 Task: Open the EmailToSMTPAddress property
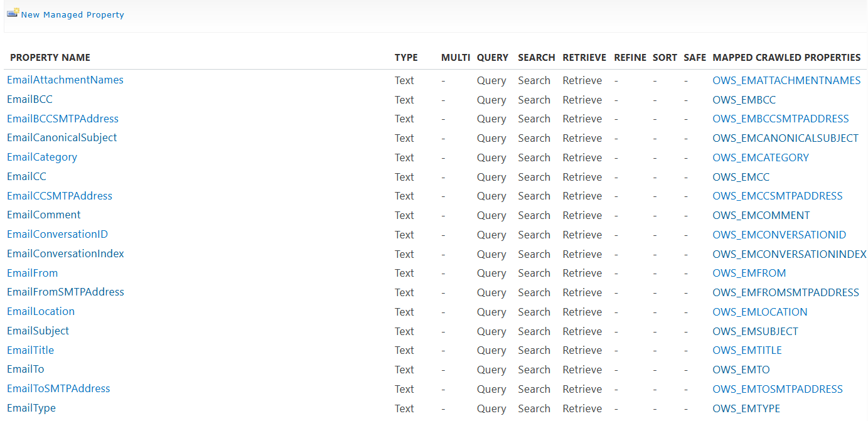pos(58,389)
